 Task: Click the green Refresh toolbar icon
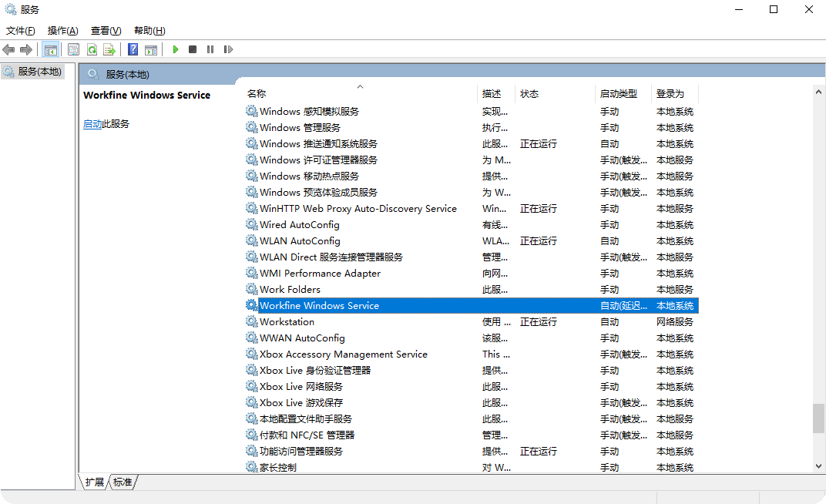coord(92,49)
